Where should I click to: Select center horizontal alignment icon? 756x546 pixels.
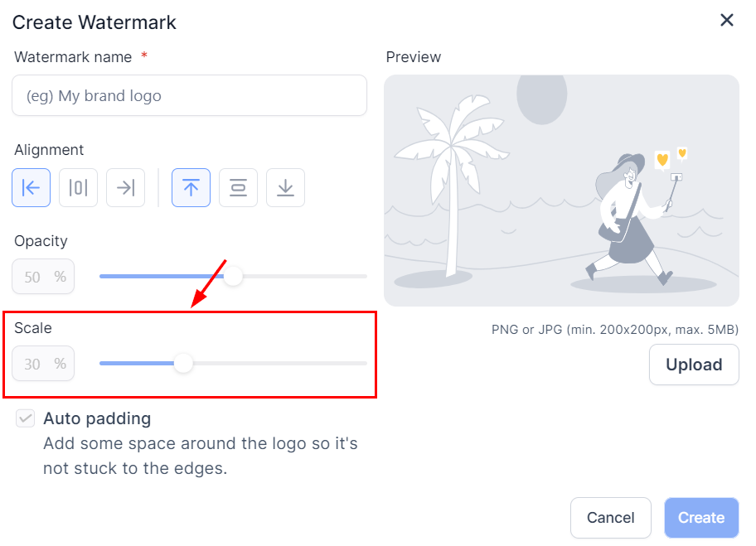[x=78, y=188]
